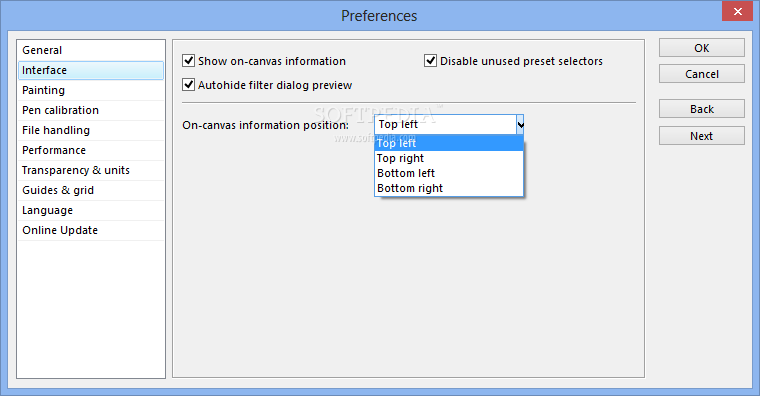760x396 pixels.
Task: Open the General preferences section
Action: (x=91, y=50)
